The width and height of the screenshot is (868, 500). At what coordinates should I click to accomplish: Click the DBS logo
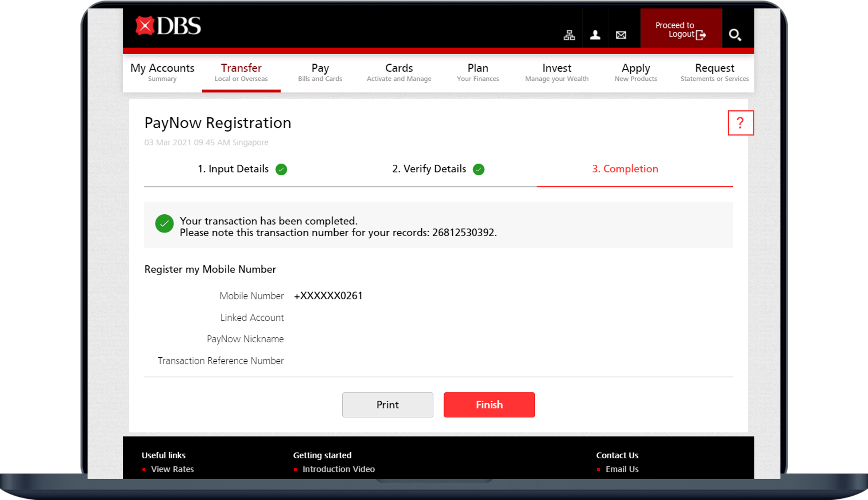pos(168,26)
